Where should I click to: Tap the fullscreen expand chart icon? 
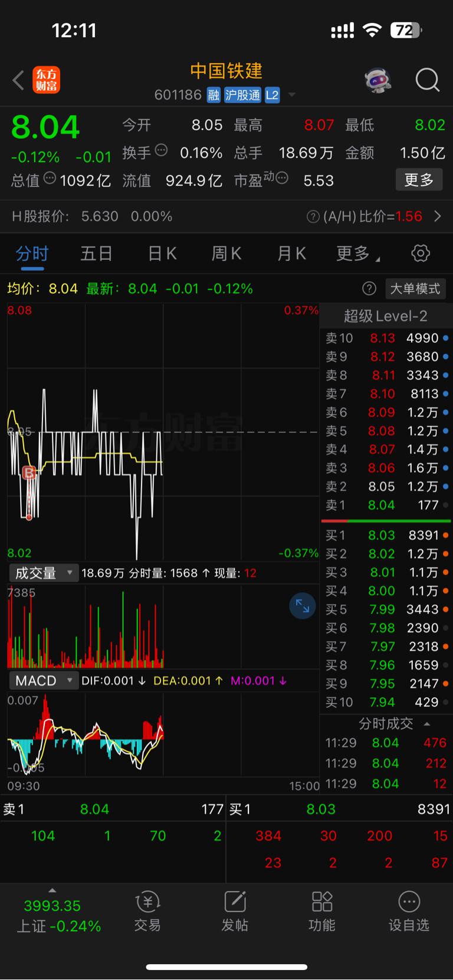tap(303, 606)
